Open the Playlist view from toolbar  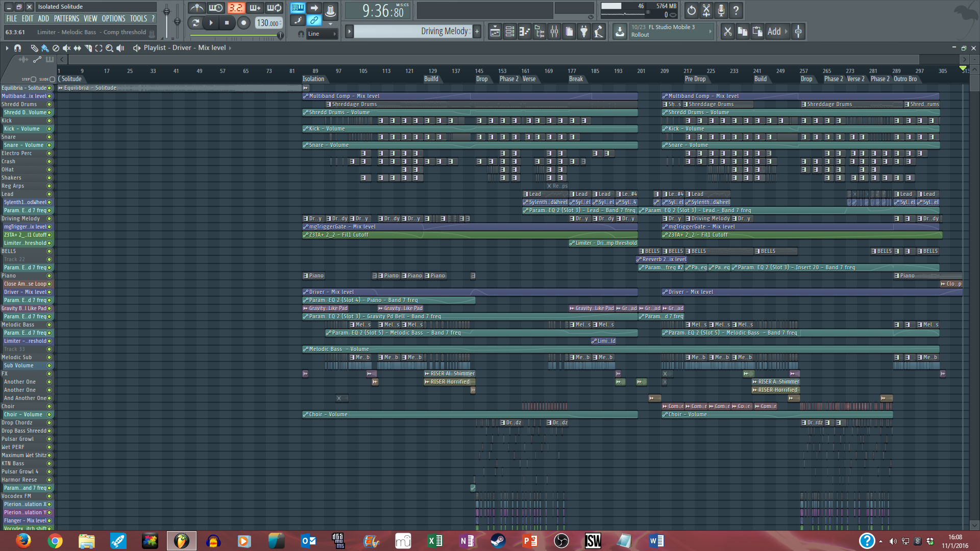[x=495, y=32]
